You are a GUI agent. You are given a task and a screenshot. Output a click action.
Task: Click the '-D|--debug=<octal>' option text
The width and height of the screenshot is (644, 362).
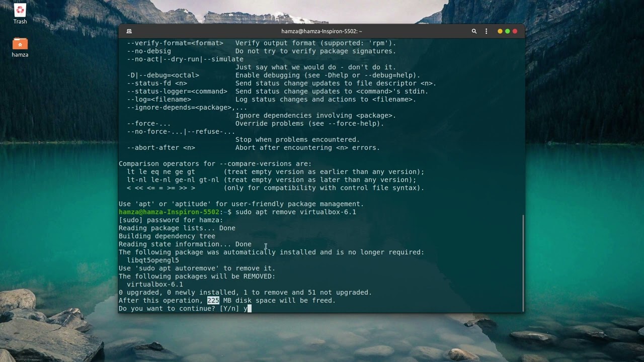(x=163, y=75)
